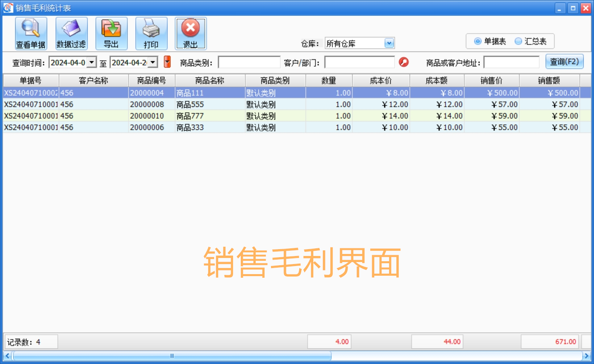Click the 4.00 quantity total field

329,341
